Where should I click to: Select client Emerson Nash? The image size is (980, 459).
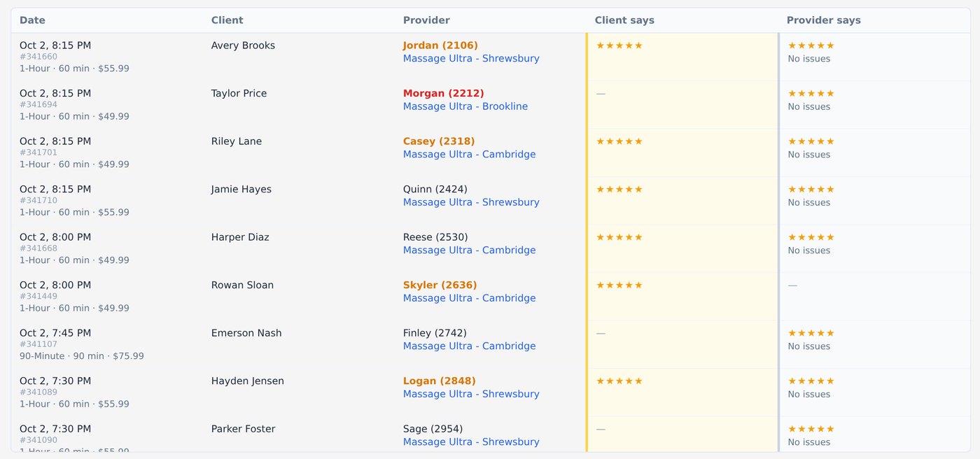click(x=246, y=333)
